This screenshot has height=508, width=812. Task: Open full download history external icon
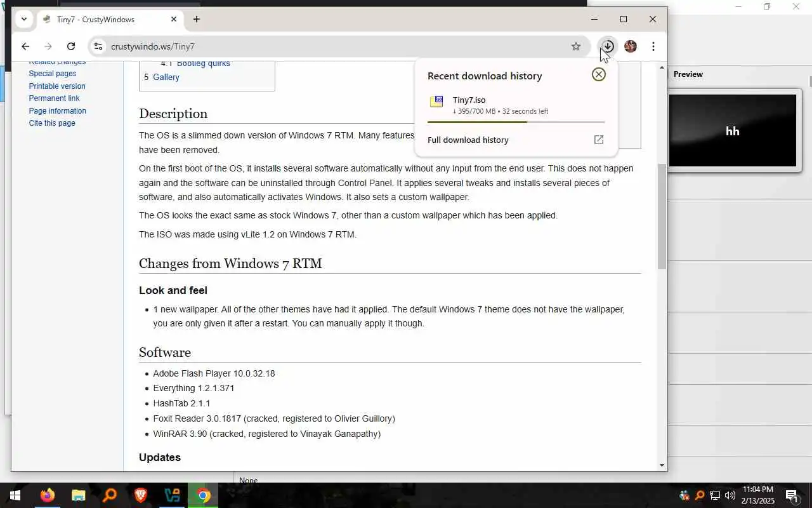pyautogui.click(x=599, y=140)
